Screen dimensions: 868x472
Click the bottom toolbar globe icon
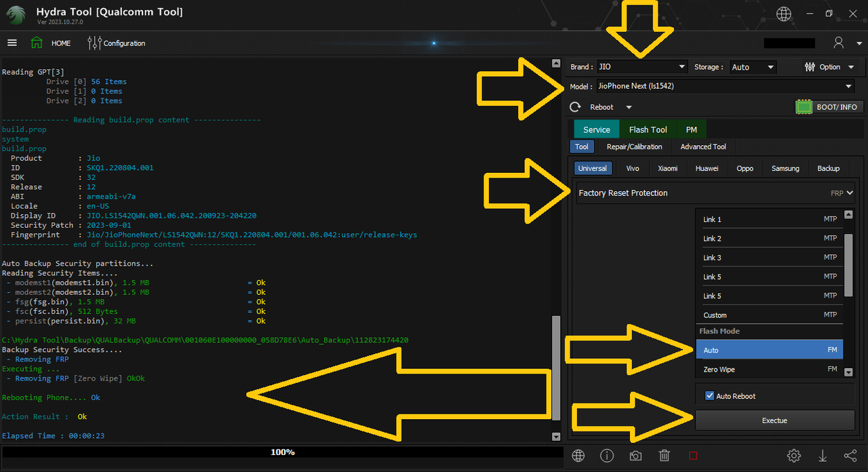click(578, 456)
